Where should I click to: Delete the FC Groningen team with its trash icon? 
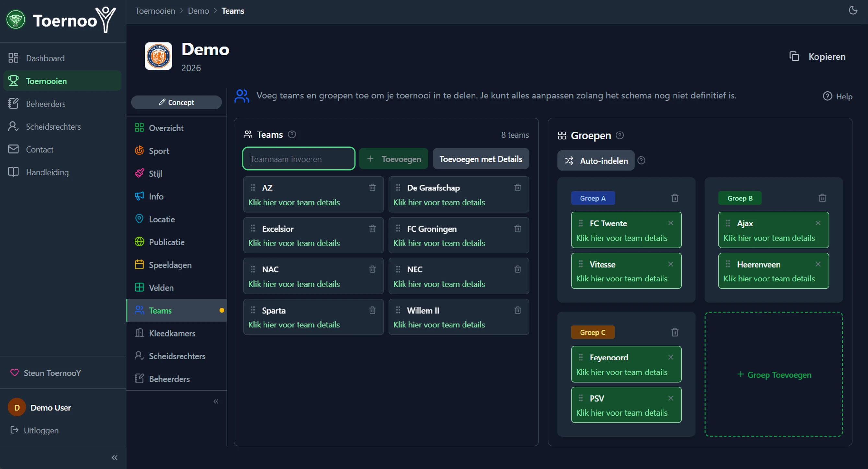click(518, 229)
